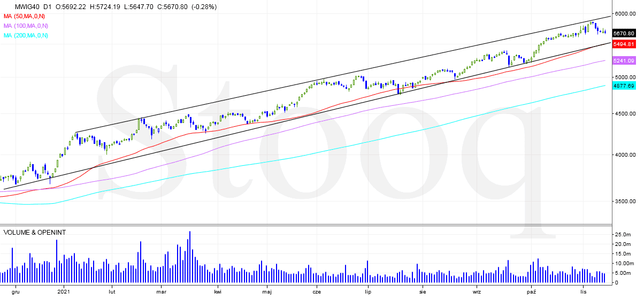The width and height of the screenshot is (644, 301).
Task: Click the purple 5241.09 price tag
Action: tap(624, 61)
